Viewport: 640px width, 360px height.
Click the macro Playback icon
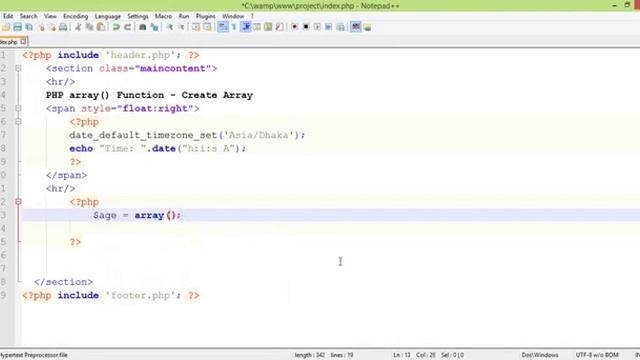tap(317, 27)
